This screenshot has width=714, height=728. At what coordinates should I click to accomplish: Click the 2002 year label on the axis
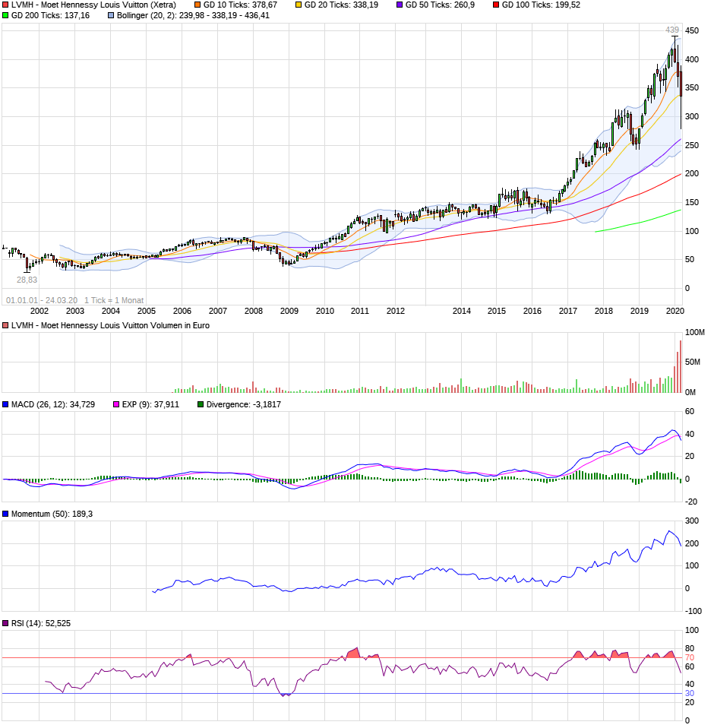pos(39,311)
